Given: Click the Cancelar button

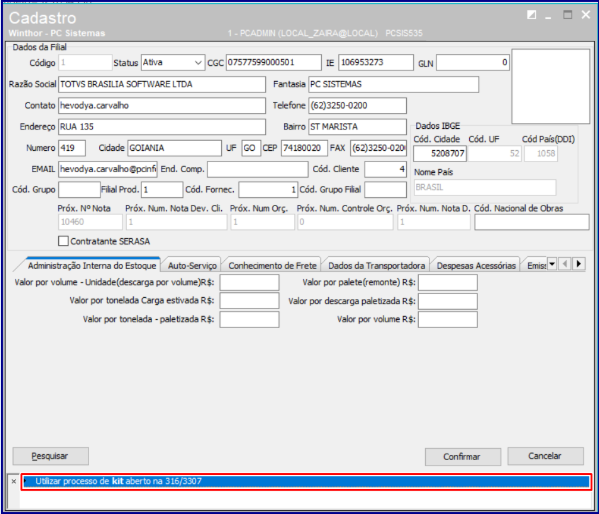Looking at the screenshot, I should pos(545,456).
